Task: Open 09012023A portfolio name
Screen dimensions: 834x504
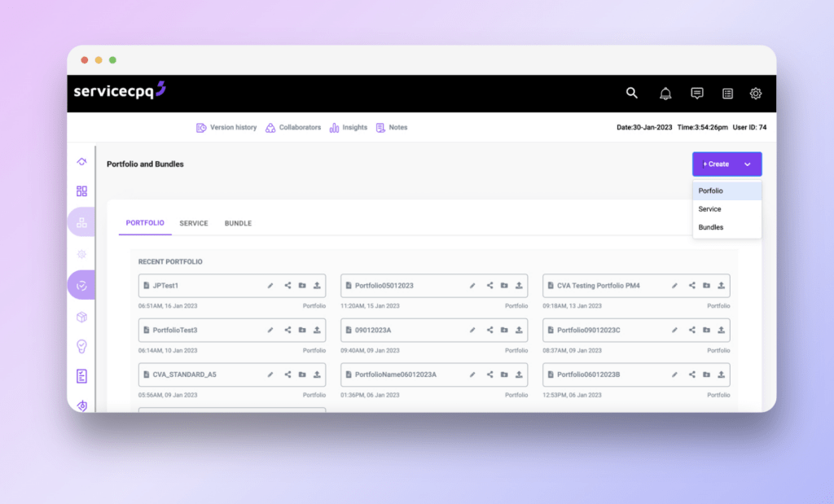Action: (x=373, y=330)
